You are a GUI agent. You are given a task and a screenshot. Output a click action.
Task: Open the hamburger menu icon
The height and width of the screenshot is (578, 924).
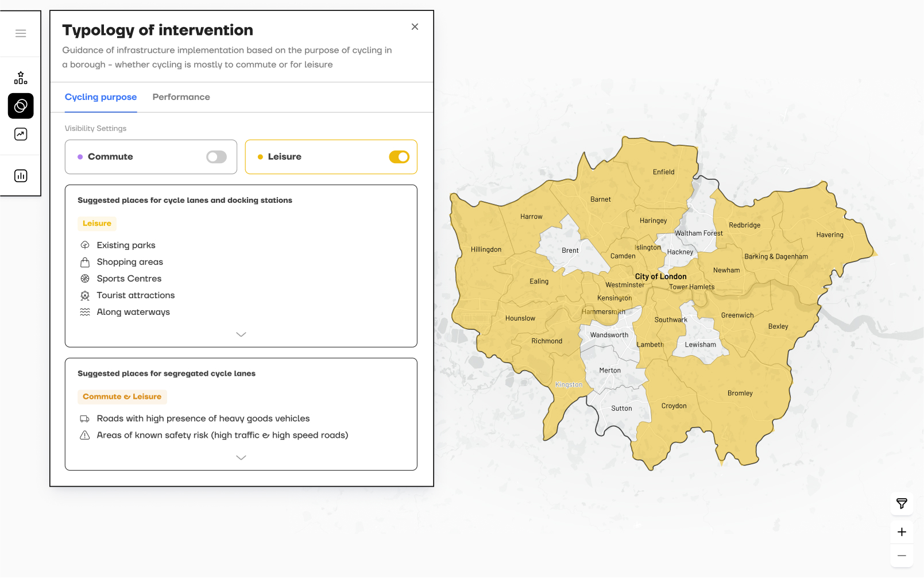[21, 33]
